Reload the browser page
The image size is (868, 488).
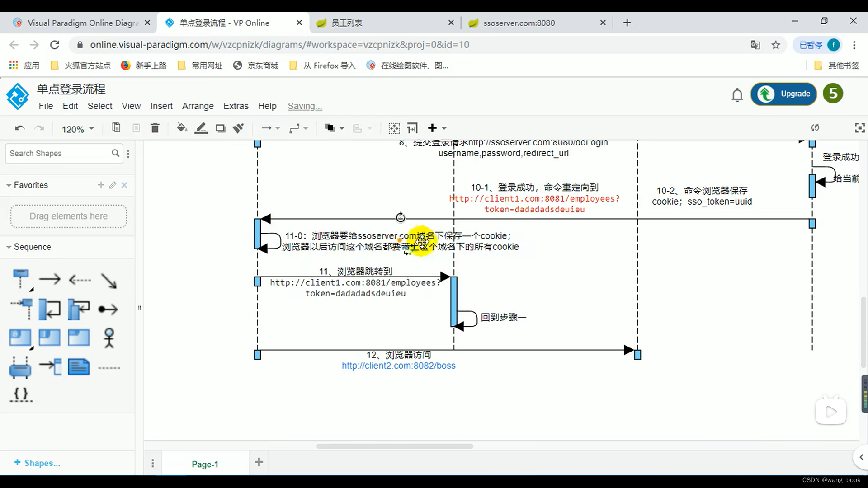[55, 45]
